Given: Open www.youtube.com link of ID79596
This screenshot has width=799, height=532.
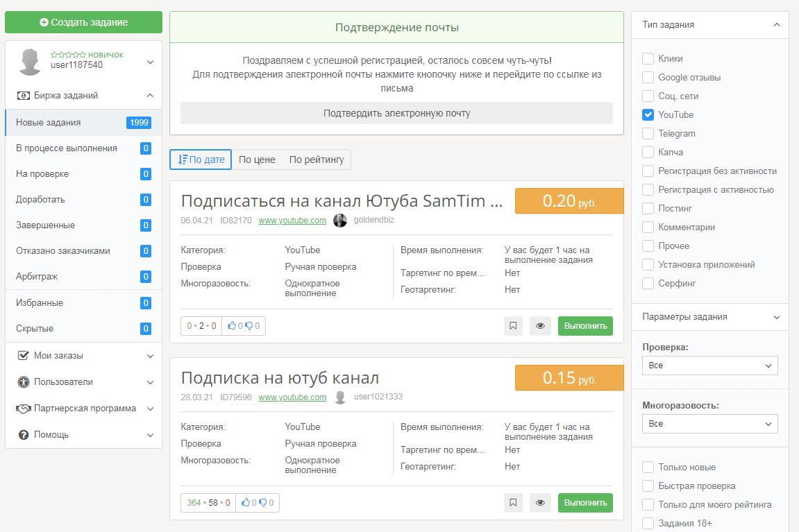Looking at the screenshot, I should 292,397.
